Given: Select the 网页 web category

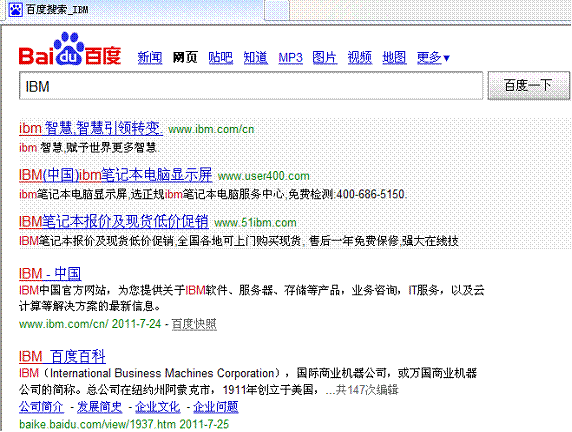Looking at the screenshot, I should 185,58.
